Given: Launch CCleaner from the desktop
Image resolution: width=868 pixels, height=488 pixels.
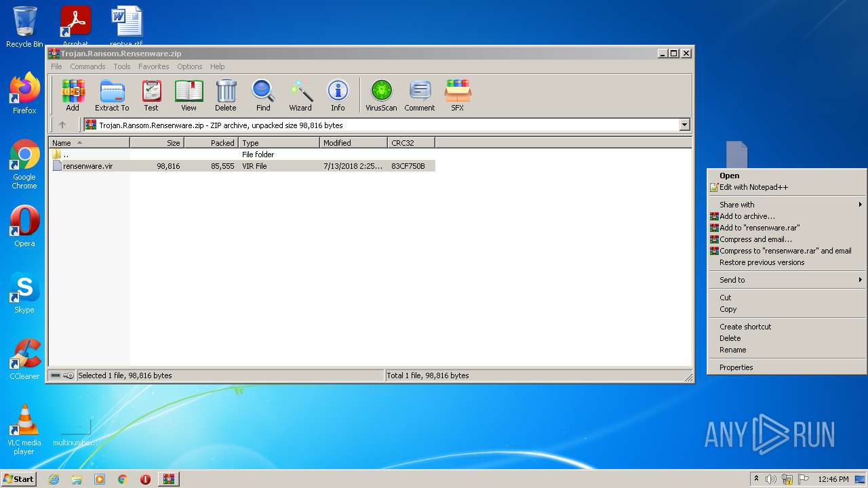Looking at the screenshot, I should [24, 359].
